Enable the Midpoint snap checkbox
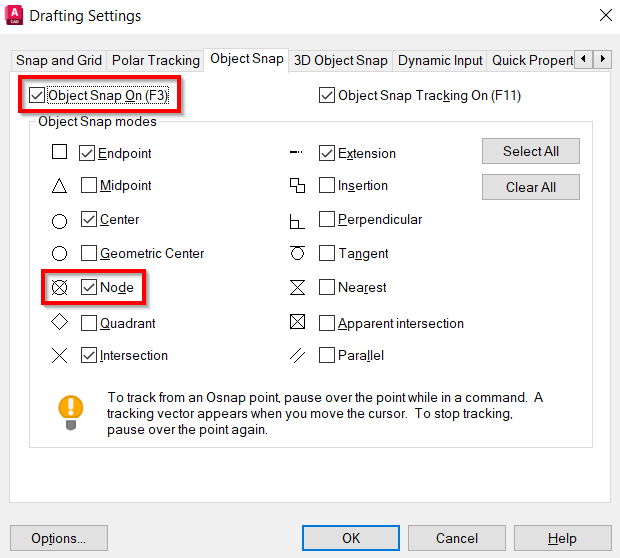 [89, 186]
